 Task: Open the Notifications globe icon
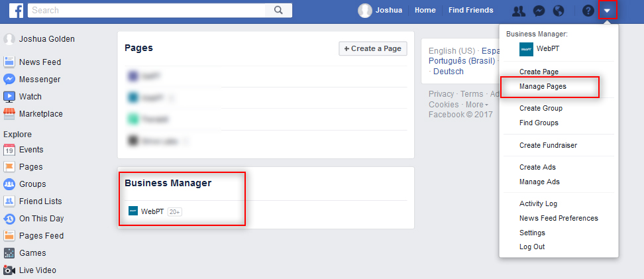coord(559,11)
